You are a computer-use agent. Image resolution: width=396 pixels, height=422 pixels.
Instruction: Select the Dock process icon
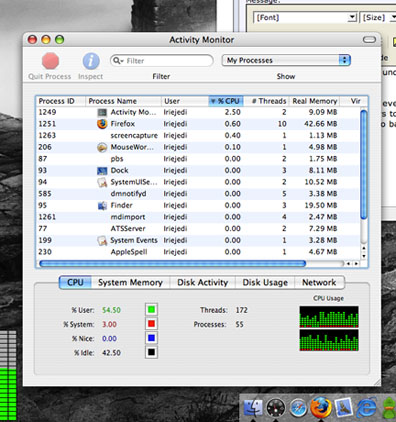(102, 171)
